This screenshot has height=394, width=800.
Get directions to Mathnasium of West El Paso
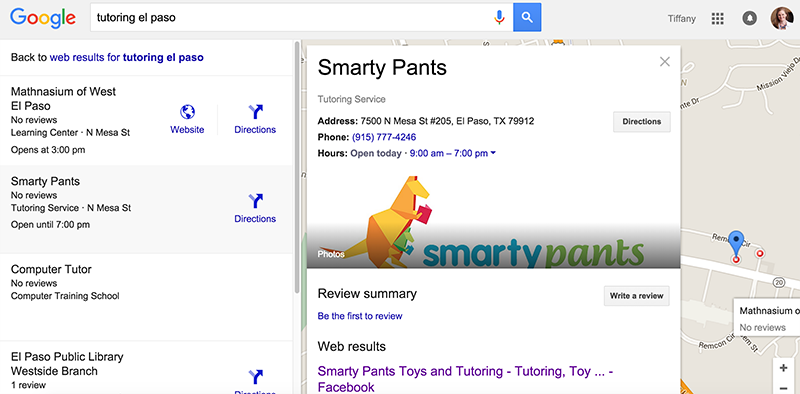(255, 119)
